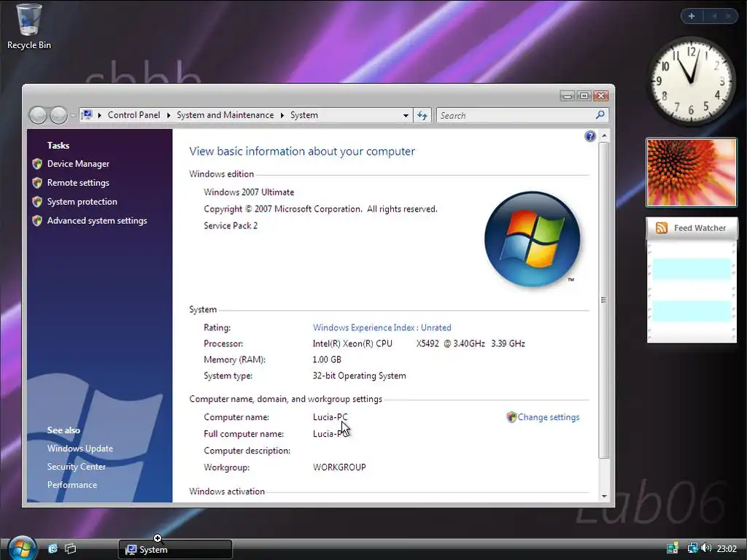Click the leftmost notification area tray icon
Viewport: 747px width, 560px height.
click(672, 548)
